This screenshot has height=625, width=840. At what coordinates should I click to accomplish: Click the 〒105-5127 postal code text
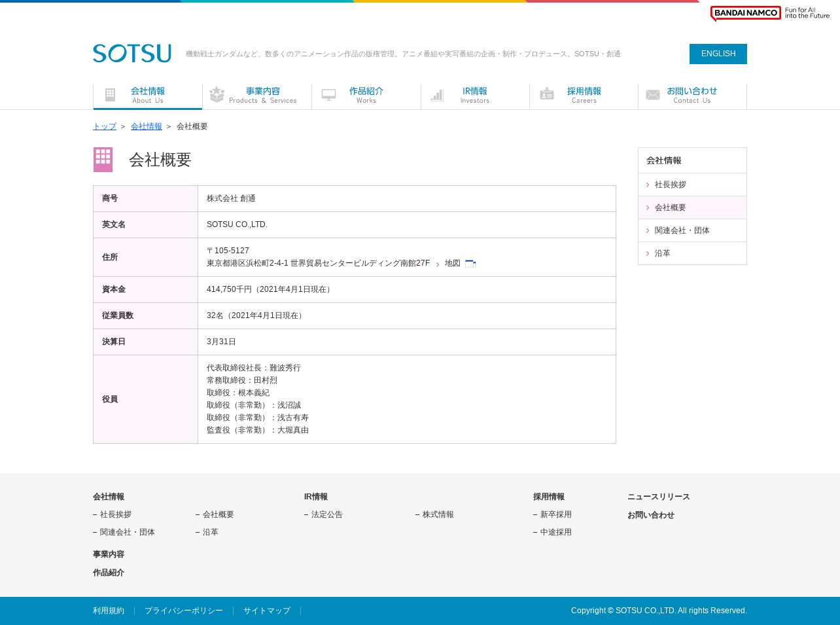tap(228, 251)
